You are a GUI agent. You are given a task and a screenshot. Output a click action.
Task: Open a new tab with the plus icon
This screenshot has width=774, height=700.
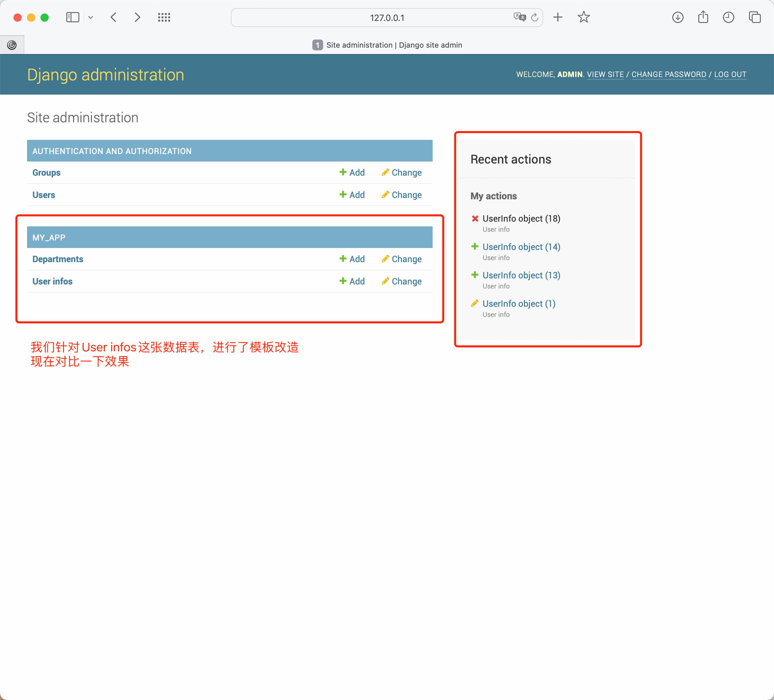point(558,17)
